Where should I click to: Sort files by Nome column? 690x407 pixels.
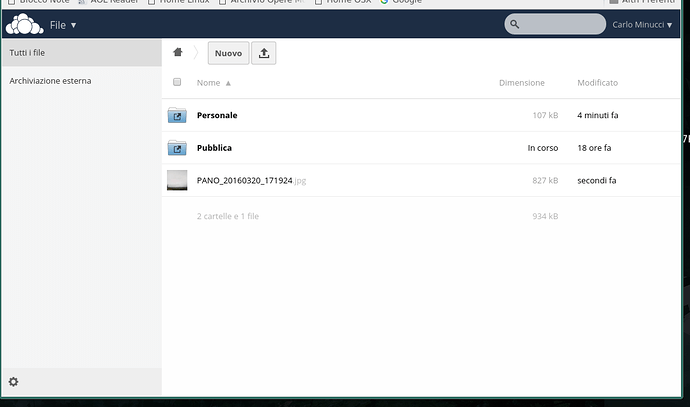click(x=208, y=83)
